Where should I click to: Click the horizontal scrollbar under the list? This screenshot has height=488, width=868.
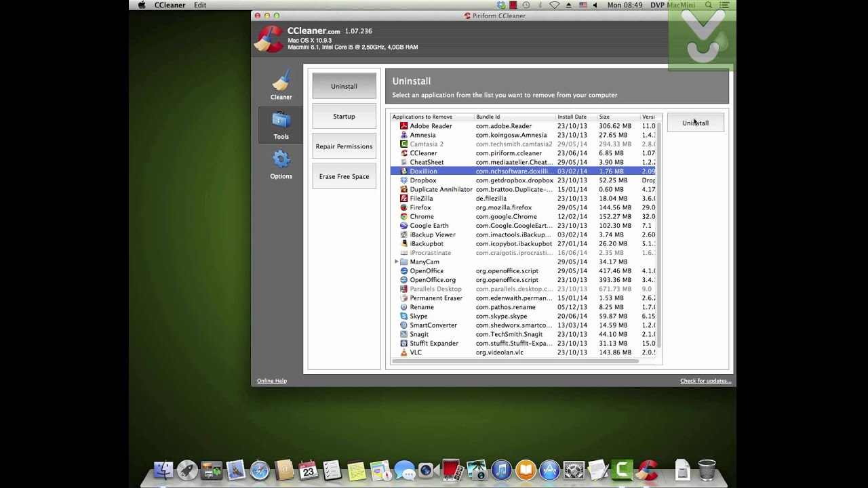(515, 361)
